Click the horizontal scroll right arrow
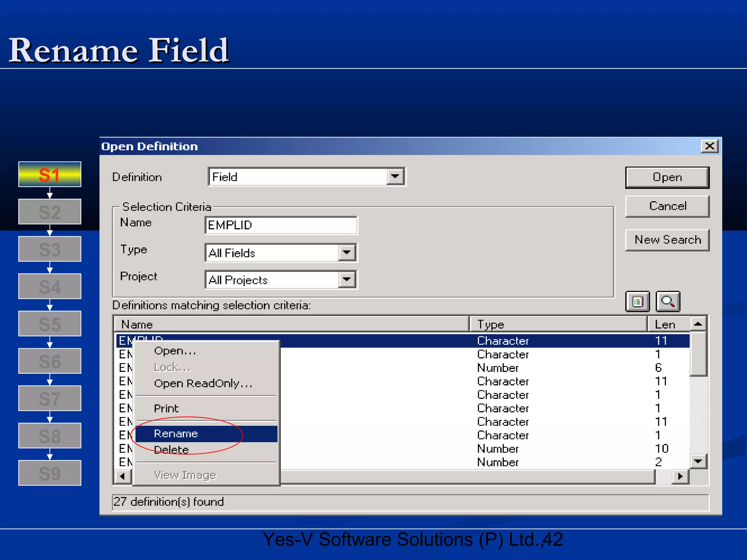This screenshot has width=747, height=560. pyautogui.click(x=680, y=476)
